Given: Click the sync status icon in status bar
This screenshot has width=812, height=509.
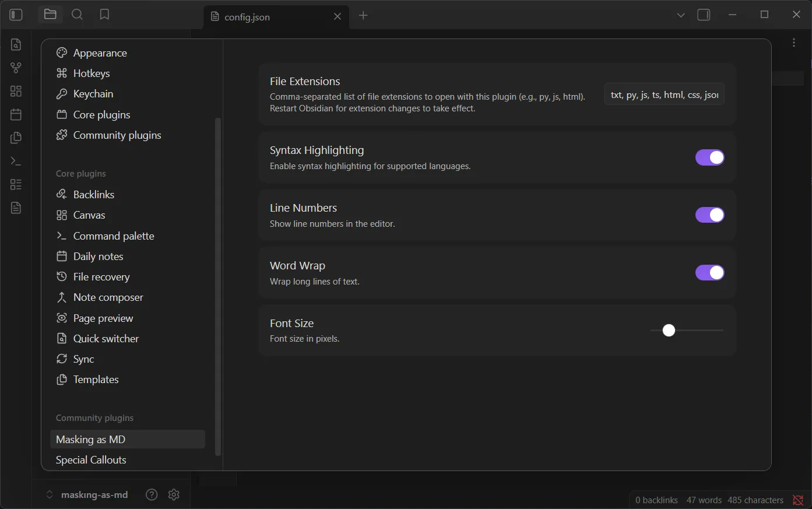Looking at the screenshot, I should pos(798,500).
